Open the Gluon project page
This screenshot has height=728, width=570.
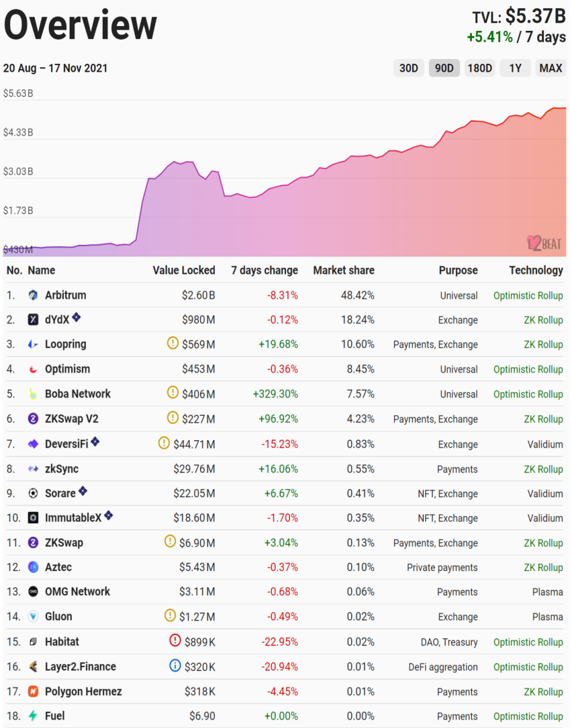pos(58,617)
